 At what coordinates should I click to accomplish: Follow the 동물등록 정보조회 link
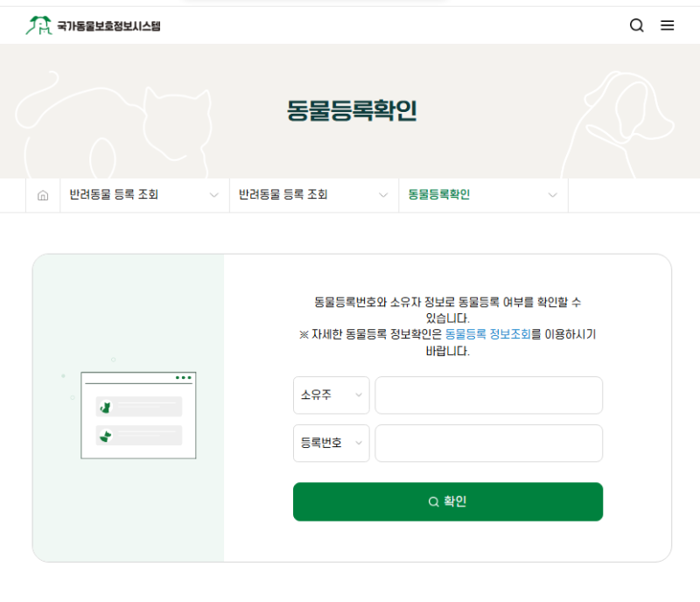487,334
